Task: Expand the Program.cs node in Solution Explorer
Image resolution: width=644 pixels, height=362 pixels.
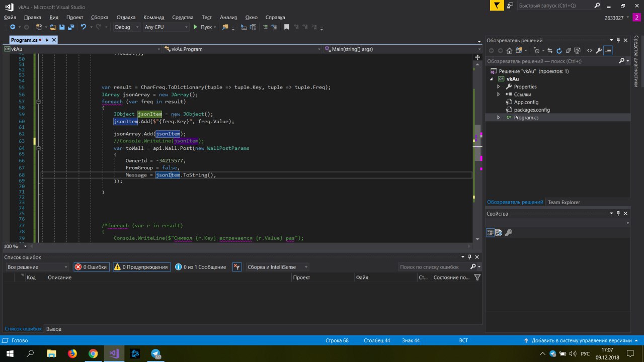Action: coord(498,117)
